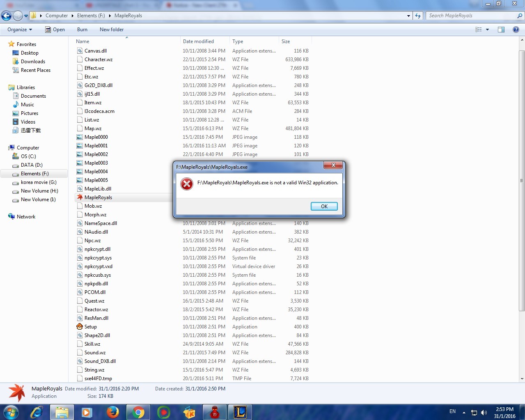Show hidden system tray icons
Image resolution: width=525 pixels, height=420 pixels.
464,412
